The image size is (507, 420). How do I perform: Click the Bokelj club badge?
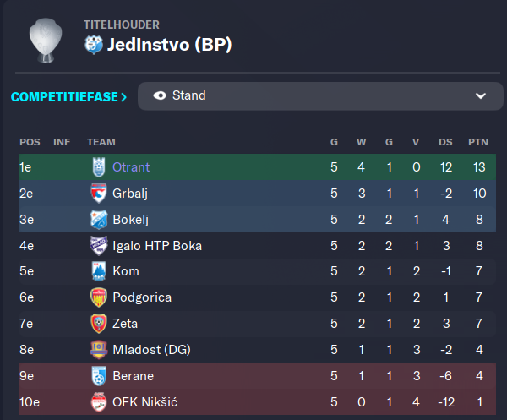coord(99,220)
